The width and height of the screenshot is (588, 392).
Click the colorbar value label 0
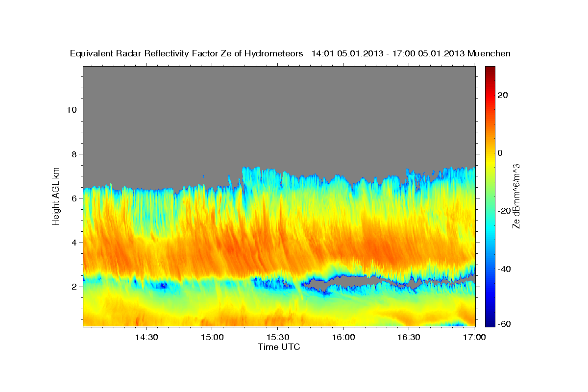pyautogui.click(x=500, y=153)
